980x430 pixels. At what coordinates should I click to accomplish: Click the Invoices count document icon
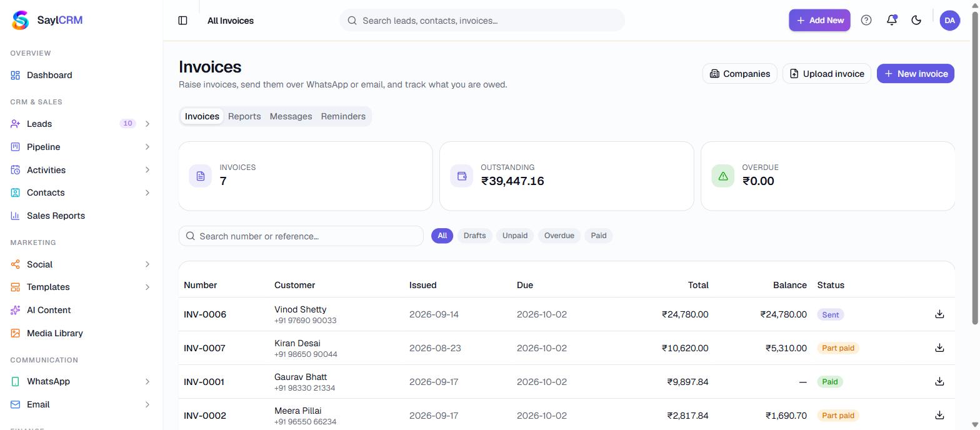point(201,176)
